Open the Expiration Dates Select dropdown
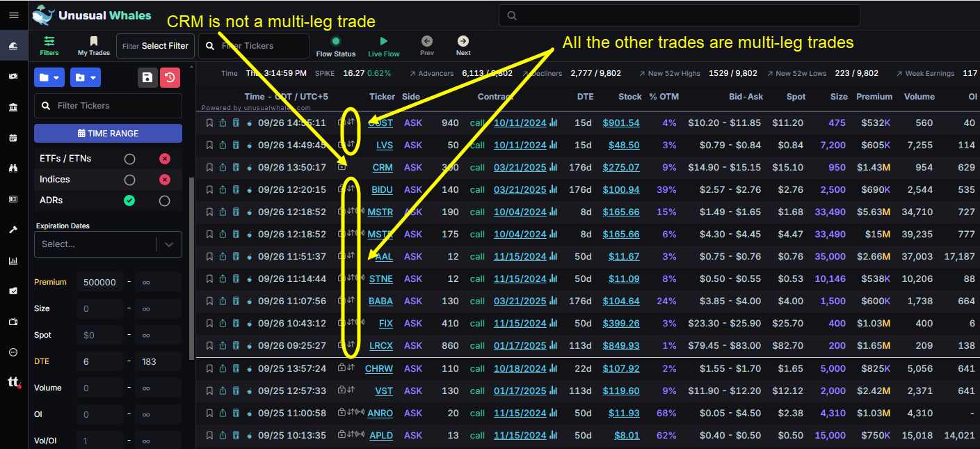The height and width of the screenshot is (449, 980). tap(108, 244)
